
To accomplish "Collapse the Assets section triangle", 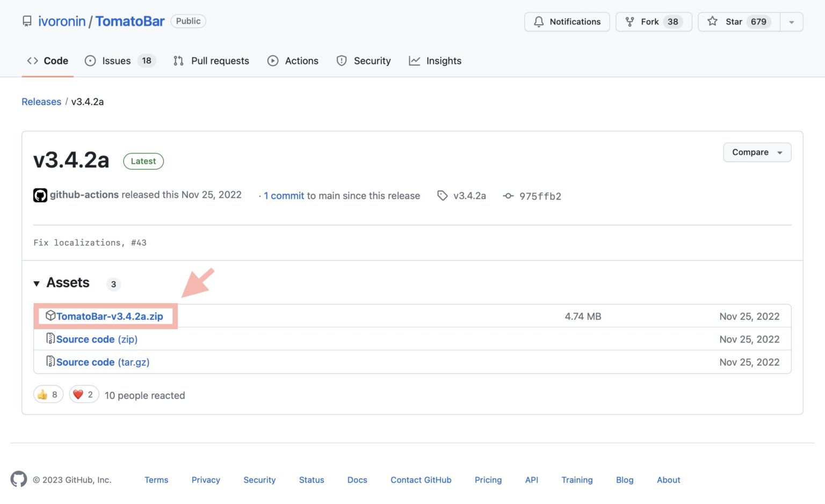I will 37,283.
